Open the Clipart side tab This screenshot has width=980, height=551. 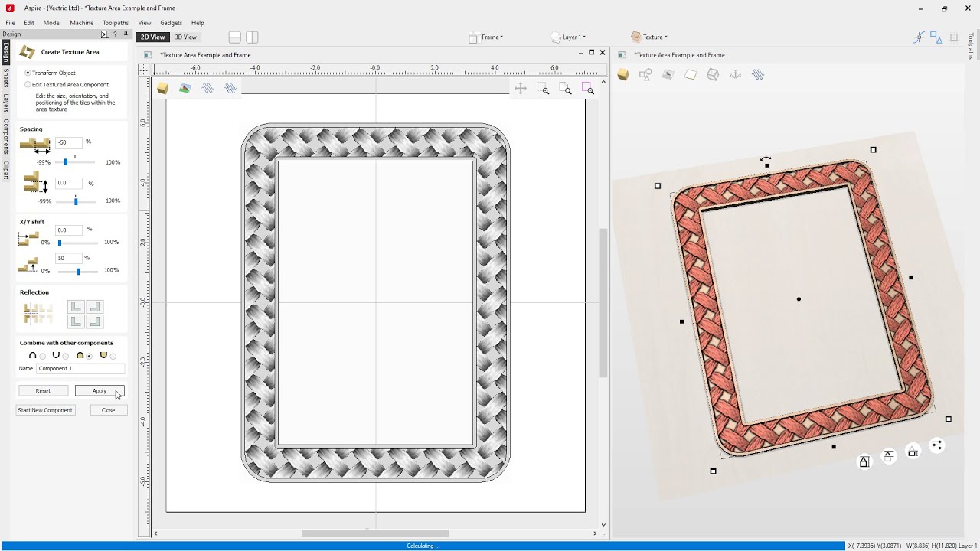pyautogui.click(x=6, y=170)
